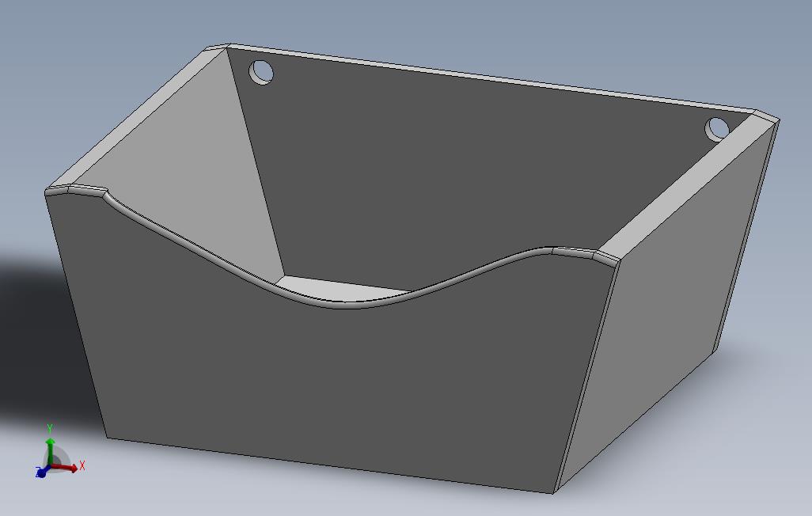Select the left mounting hole on the back wall
The width and height of the screenshot is (812, 516).
point(261,72)
